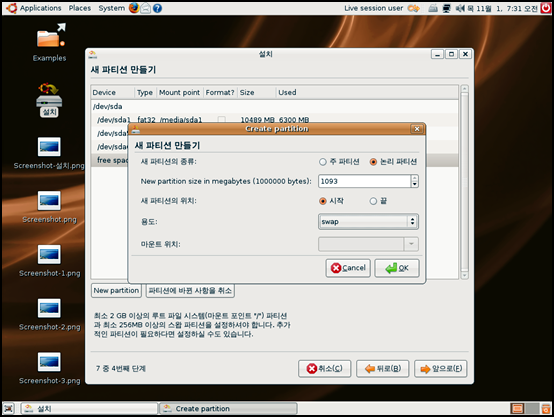This screenshot has height=417, width=554.
Task: Open the swap usage dropdown
Action: (368, 222)
